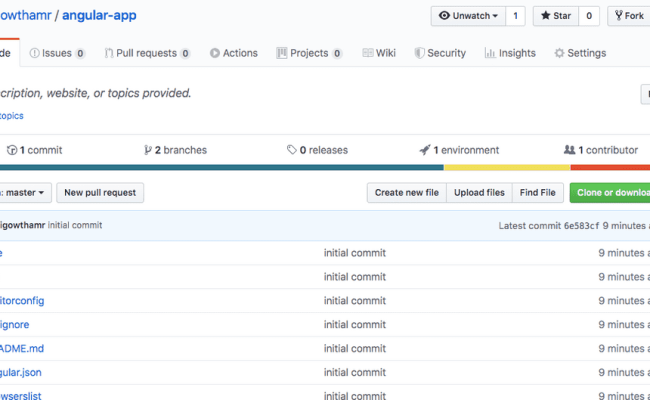
Task: Open the browserslist file
Action: [x=20, y=396]
